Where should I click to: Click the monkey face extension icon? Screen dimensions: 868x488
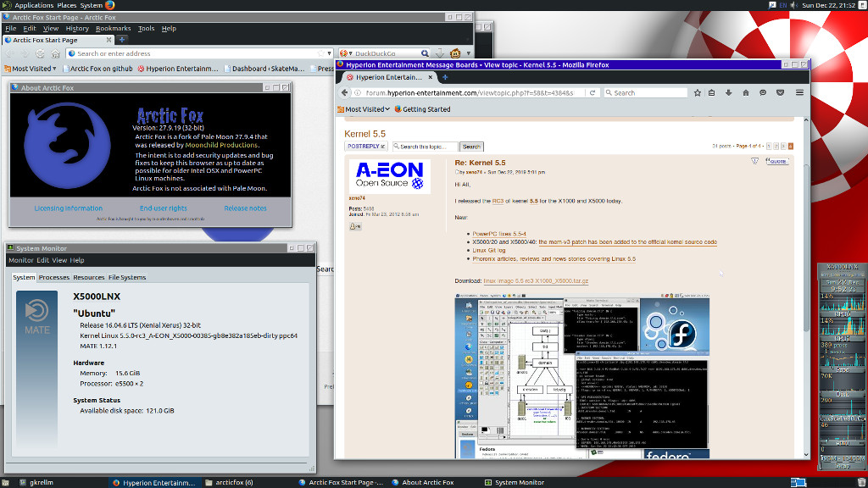pyautogui.click(x=455, y=53)
